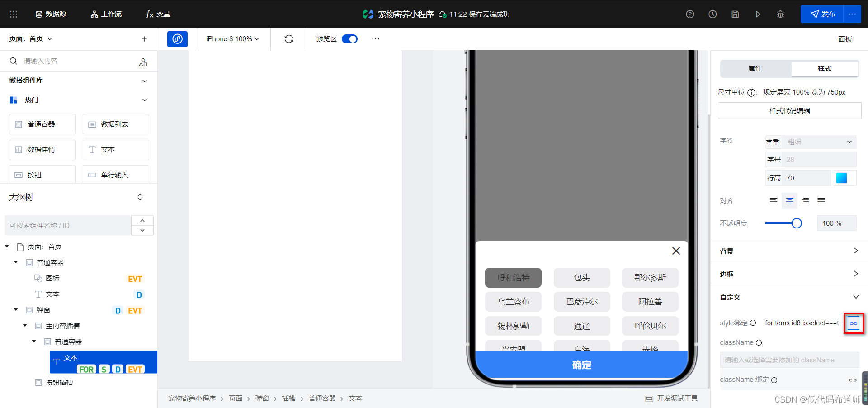Click the 确定 confirm button in preview
This screenshot has height=408, width=868.
click(x=581, y=365)
